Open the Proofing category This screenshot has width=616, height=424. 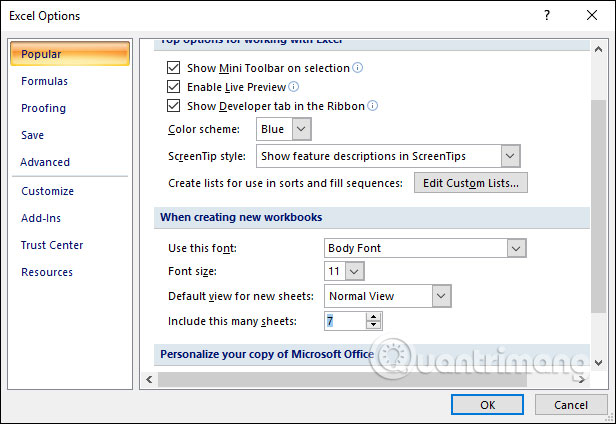(x=43, y=108)
